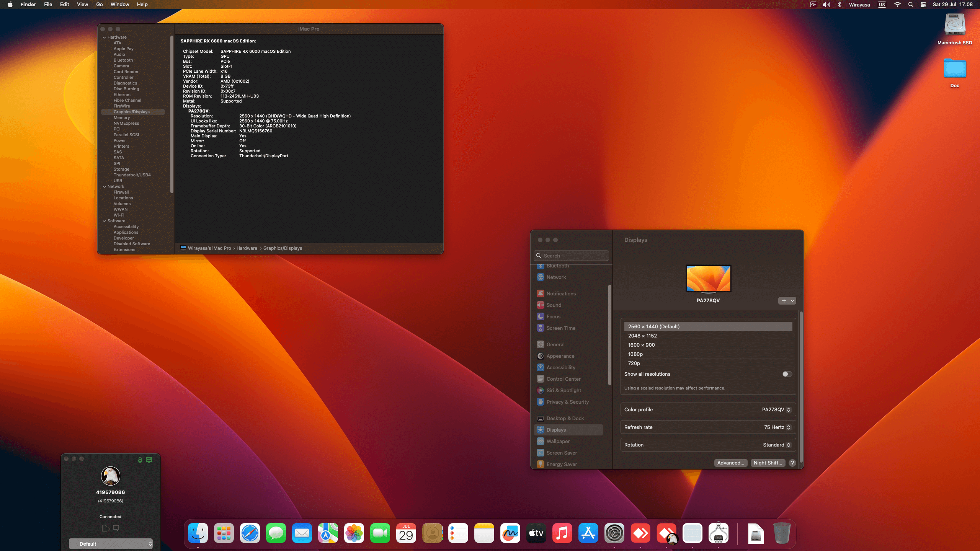
Task: Open App Store from the Dock
Action: [588, 533]
